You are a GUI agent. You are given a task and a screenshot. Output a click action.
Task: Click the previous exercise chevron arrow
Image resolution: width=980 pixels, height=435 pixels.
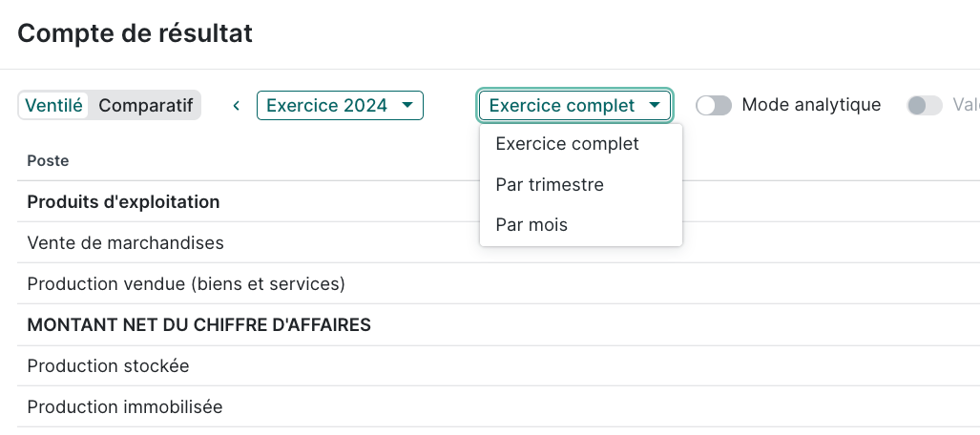coord(237,106)
